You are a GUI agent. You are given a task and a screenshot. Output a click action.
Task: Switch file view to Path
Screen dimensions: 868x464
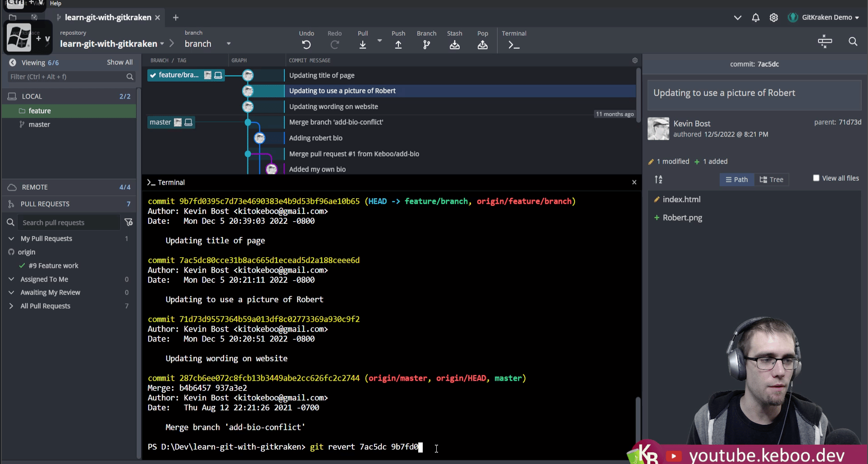737,179
